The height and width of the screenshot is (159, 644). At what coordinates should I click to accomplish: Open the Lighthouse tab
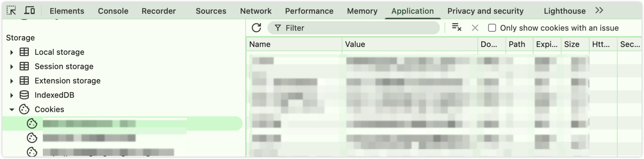(x=565, y=11)
